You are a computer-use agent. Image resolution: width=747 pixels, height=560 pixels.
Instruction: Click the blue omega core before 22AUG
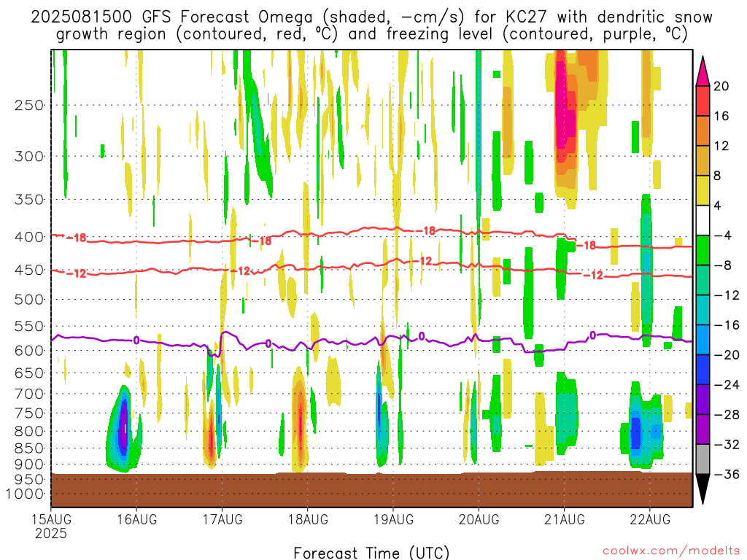[x=635, y=432]
